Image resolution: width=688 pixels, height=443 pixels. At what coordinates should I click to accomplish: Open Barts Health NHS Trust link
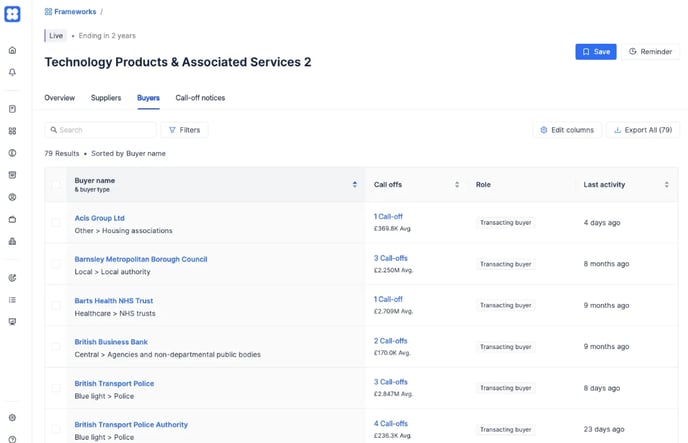point(114,301)
